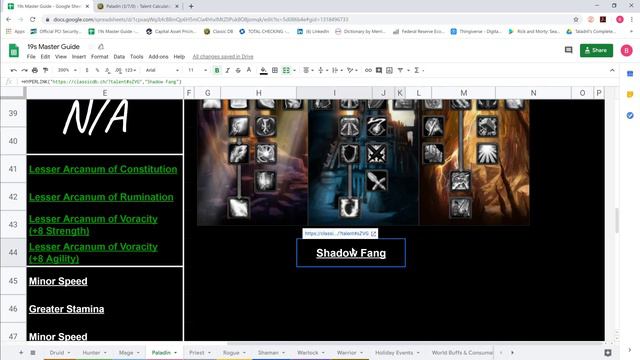
Task: Toggle italic formatting
Action: pyautogui.click(x=227, y=70)
